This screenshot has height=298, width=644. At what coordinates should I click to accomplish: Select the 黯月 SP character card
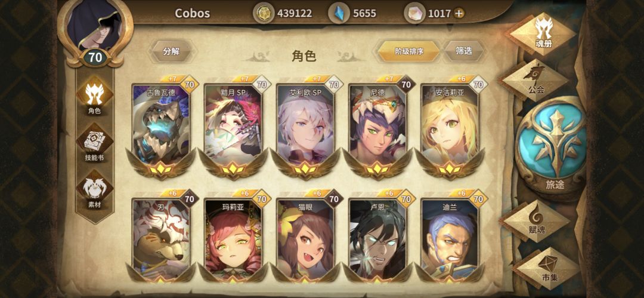(x=233, y=125)
